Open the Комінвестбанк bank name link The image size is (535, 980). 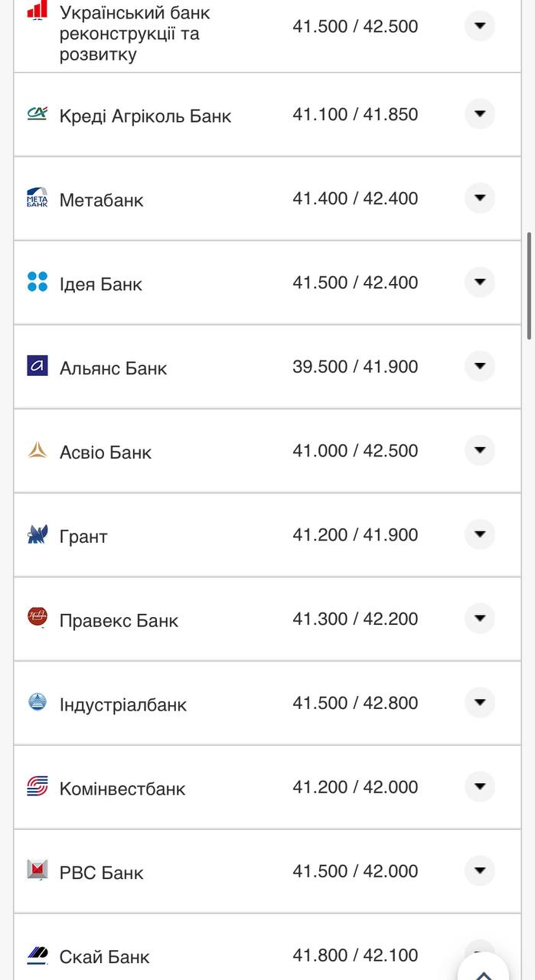point(122,789)
